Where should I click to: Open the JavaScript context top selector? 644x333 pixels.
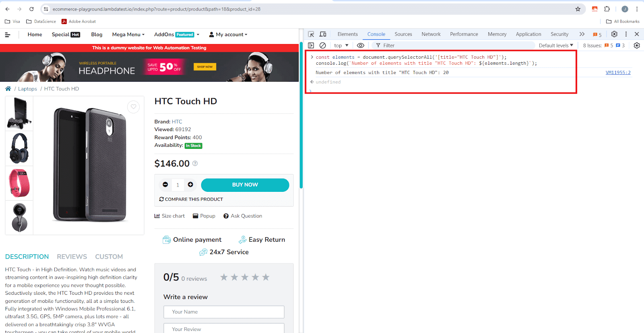341,45
